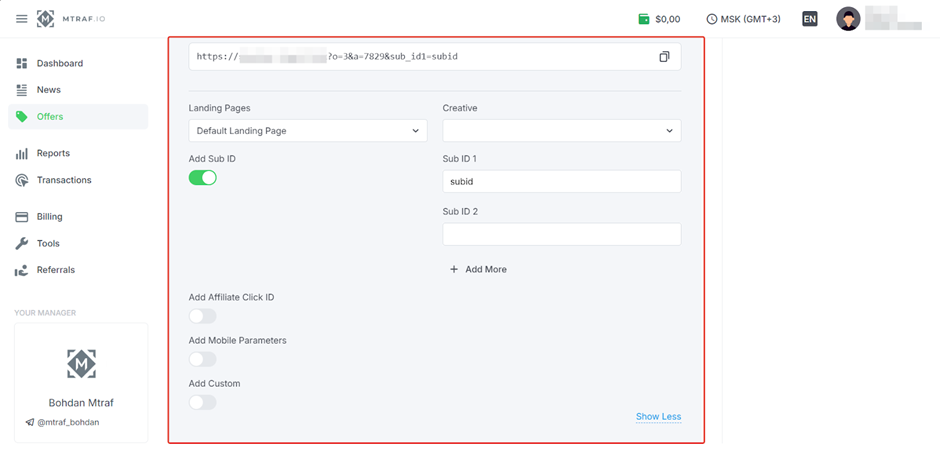
Task: Click the MSK timezone clock icon
Action: [x=712, y=19]
